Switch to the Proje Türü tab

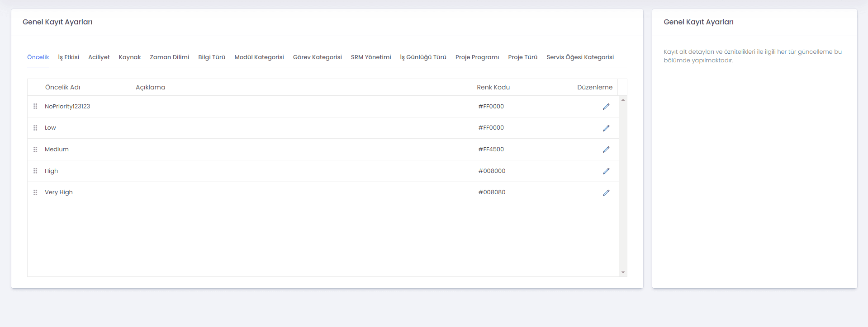(523, 57)
